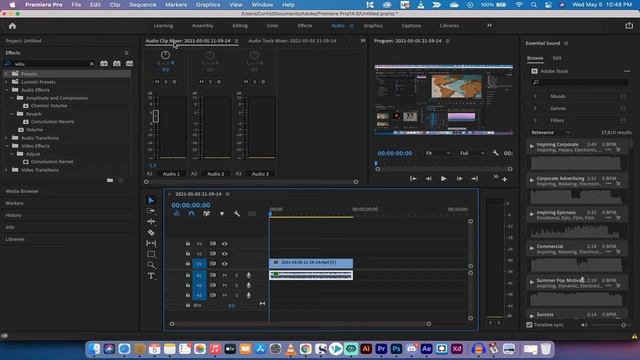This screenshot has width=640, height=360.
Task: Open After Effects icon in the Dock
Action: click(x=427, y=349)
